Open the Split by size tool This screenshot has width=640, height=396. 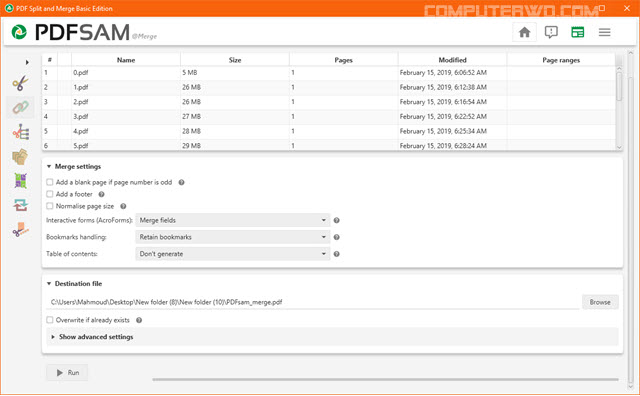[20, 229]
